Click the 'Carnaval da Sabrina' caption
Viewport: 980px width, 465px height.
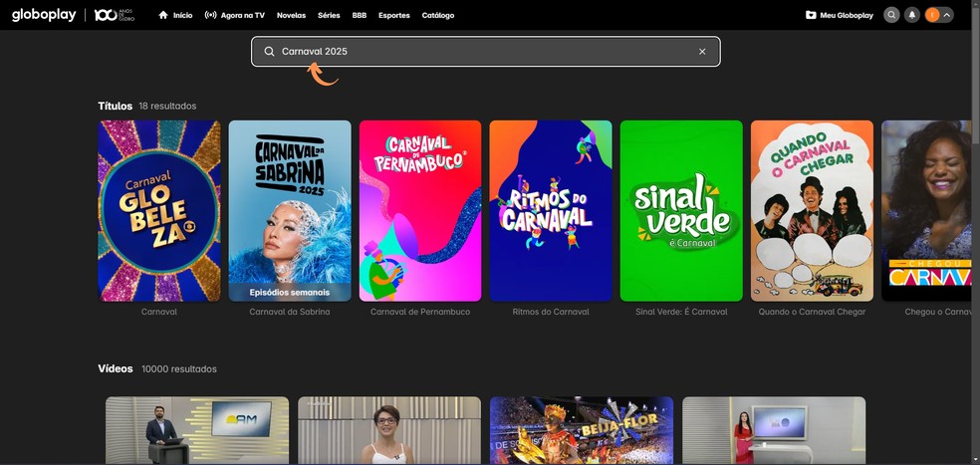(290, 312)
